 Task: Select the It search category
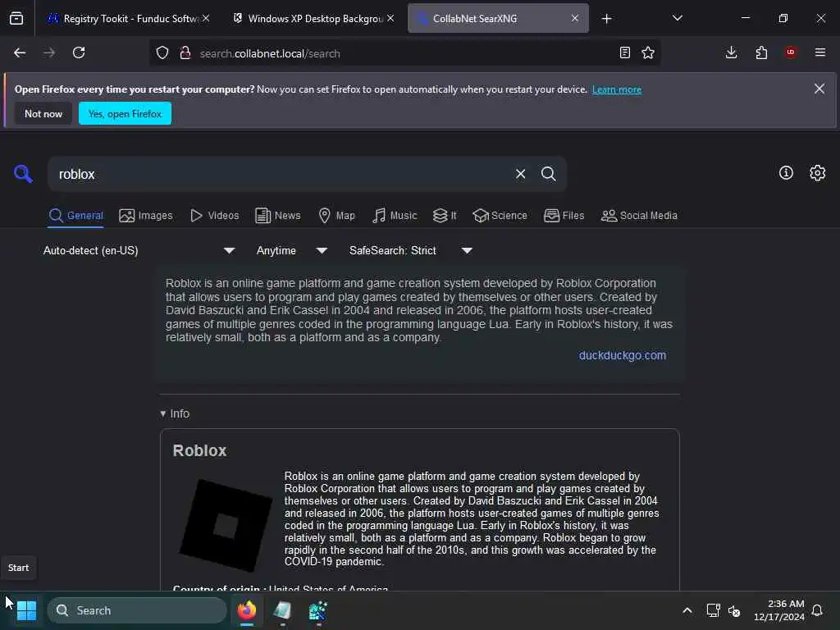tap(445, 216)
